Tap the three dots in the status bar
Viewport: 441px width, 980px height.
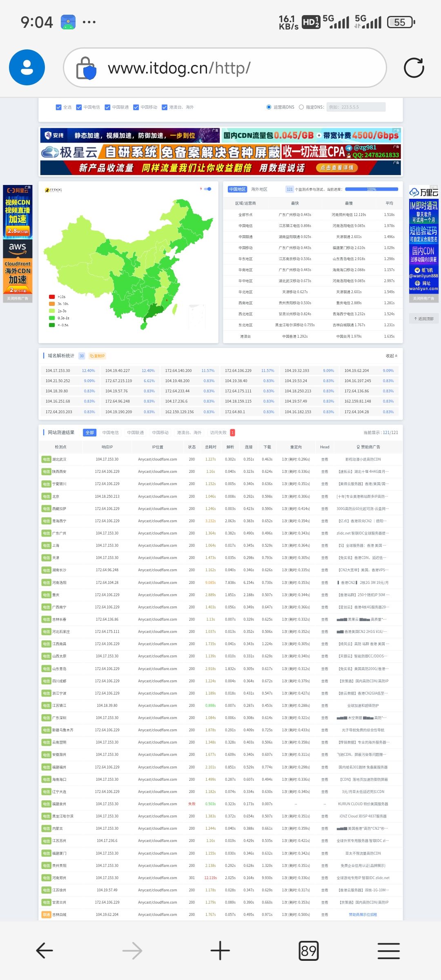coord(89,22)
